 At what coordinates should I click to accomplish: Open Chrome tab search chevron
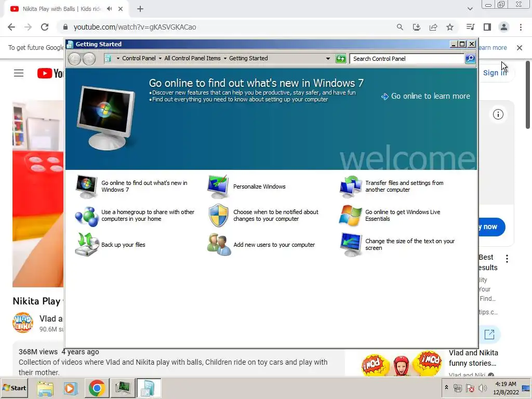470,9
